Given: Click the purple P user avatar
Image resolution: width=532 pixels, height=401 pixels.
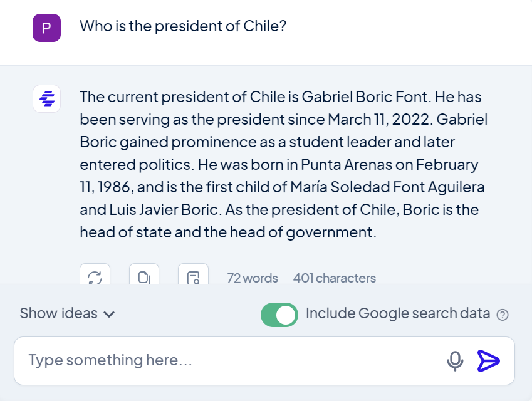Looking at the screenshot, I should [46, 28].
